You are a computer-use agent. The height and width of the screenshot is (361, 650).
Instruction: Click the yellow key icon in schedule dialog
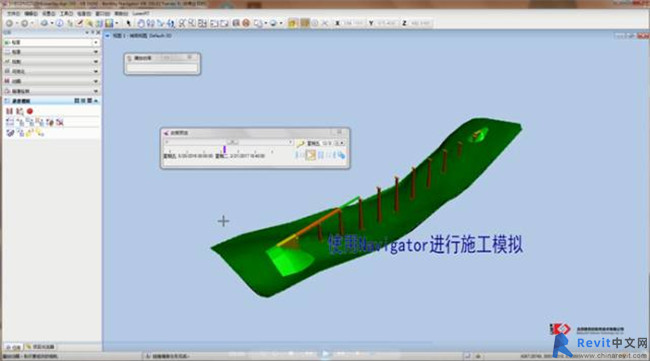tap(300, 144)
